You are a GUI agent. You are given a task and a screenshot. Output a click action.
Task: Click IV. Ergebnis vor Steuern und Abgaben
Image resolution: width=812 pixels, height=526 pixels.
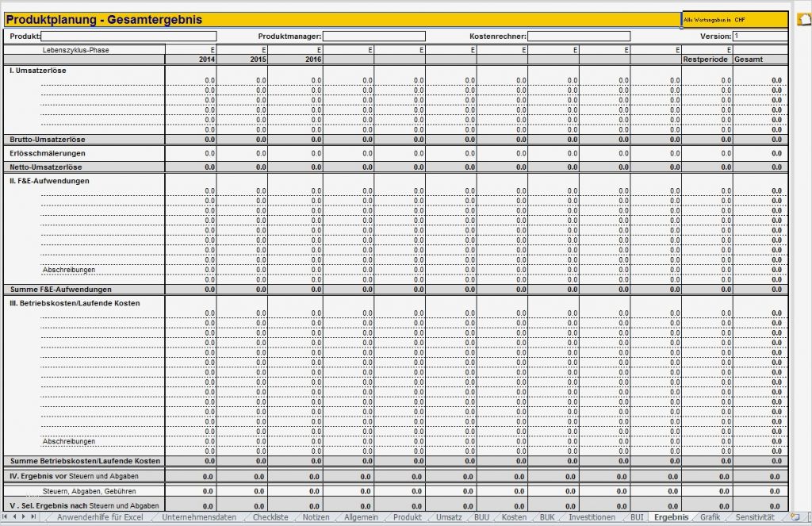(x=74, y=476)
